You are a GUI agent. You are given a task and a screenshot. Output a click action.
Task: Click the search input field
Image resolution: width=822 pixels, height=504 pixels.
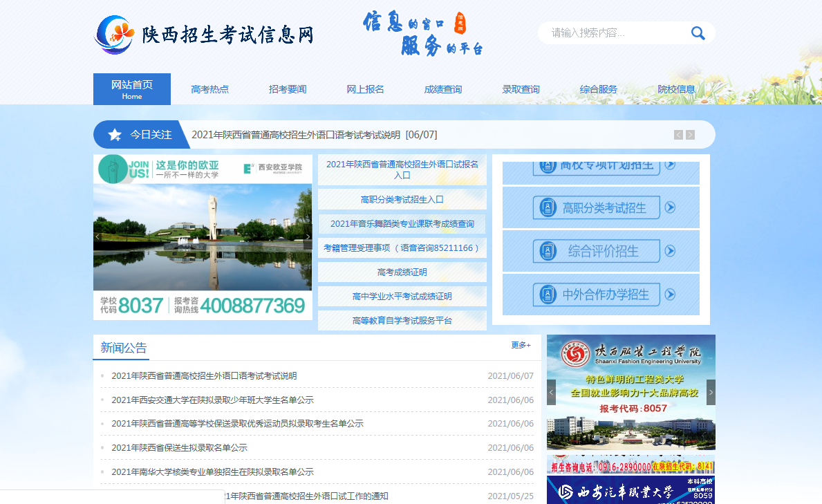[x=612, y=33]
